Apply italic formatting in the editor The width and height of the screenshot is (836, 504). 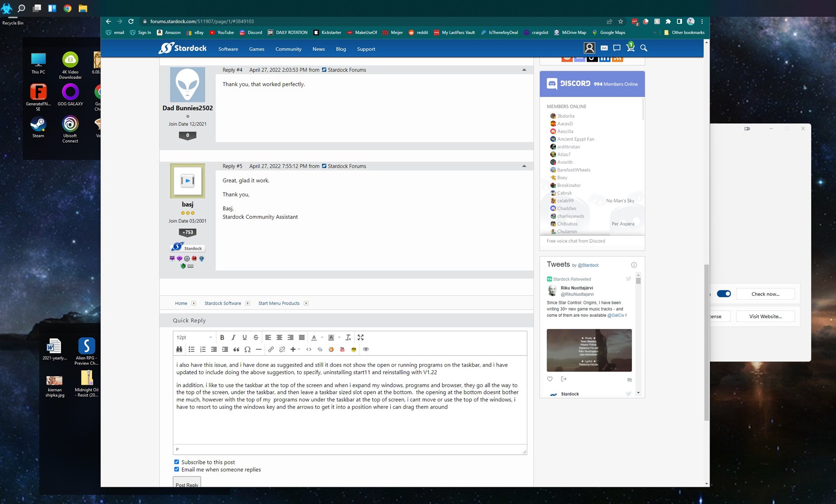click(x=233, y=337)
